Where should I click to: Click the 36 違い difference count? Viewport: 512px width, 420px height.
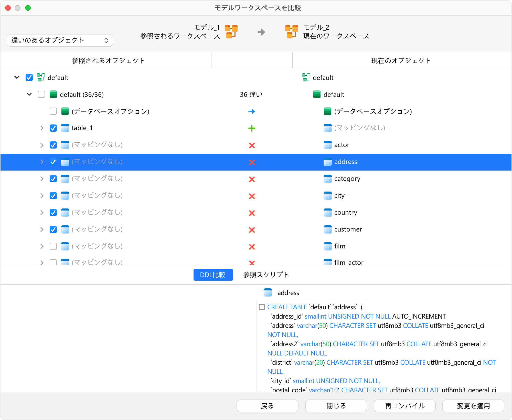(251, 94)
